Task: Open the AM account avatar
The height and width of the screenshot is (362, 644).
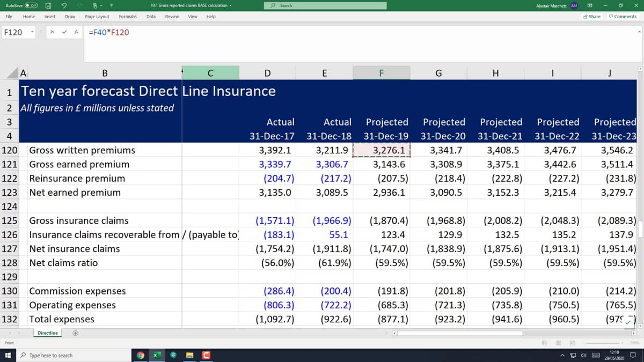Action: [x=574, y=5]
